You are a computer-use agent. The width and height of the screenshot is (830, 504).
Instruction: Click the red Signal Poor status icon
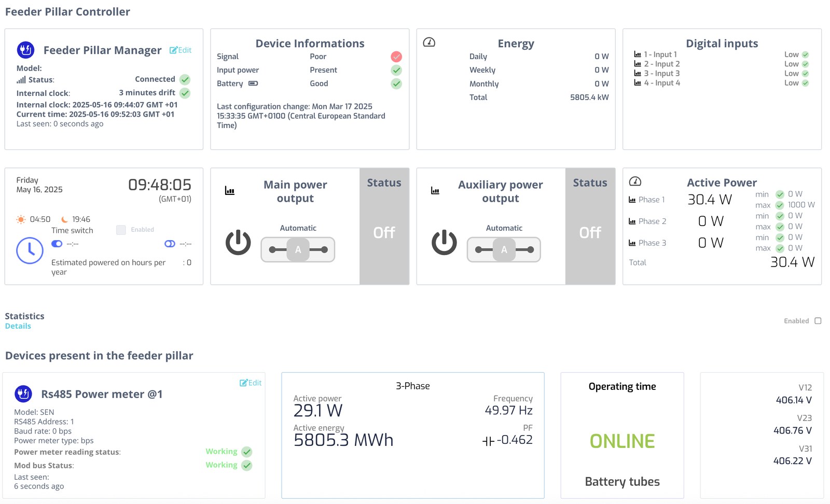click(396, 57)
